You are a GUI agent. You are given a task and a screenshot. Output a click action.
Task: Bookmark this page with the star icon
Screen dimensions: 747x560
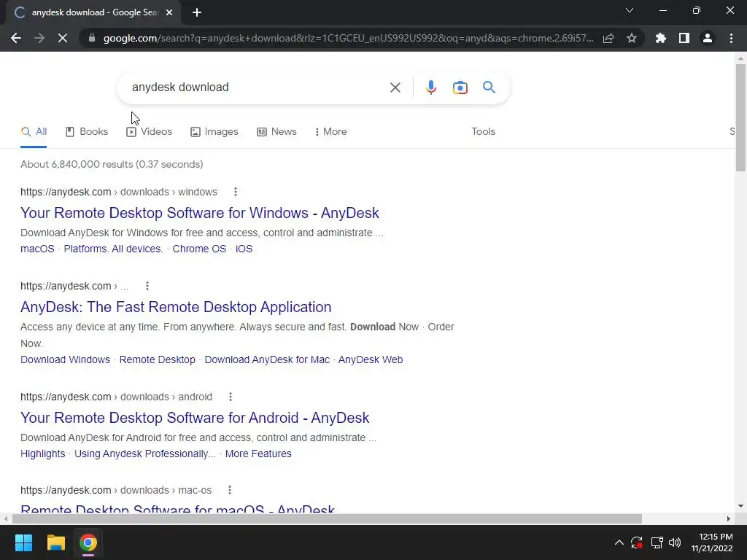tap(632, 38)
